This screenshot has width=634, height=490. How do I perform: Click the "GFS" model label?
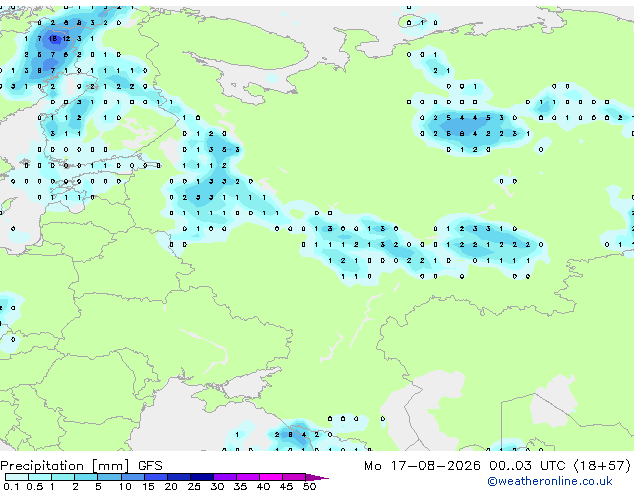tap(150, 466)
